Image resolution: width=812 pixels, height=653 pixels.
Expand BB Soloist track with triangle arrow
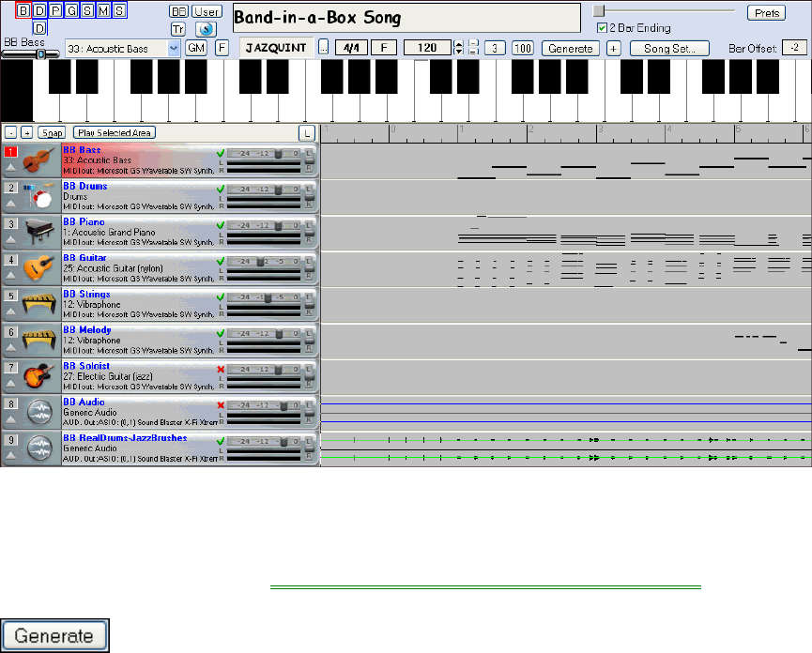(x=11, y=383)
